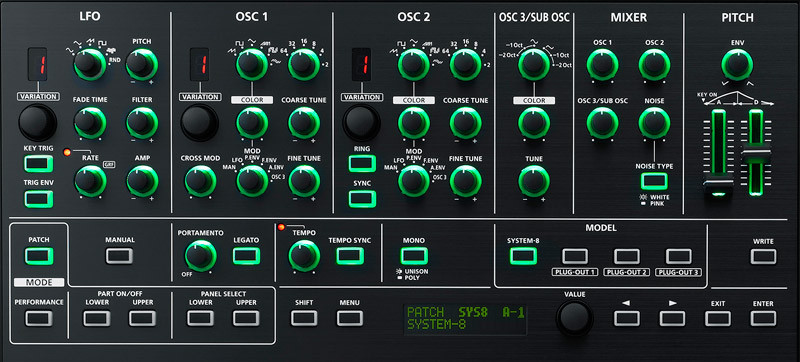Screen dimensions: 800x362
Task: Open the MENU button
Action: (349, 318)
